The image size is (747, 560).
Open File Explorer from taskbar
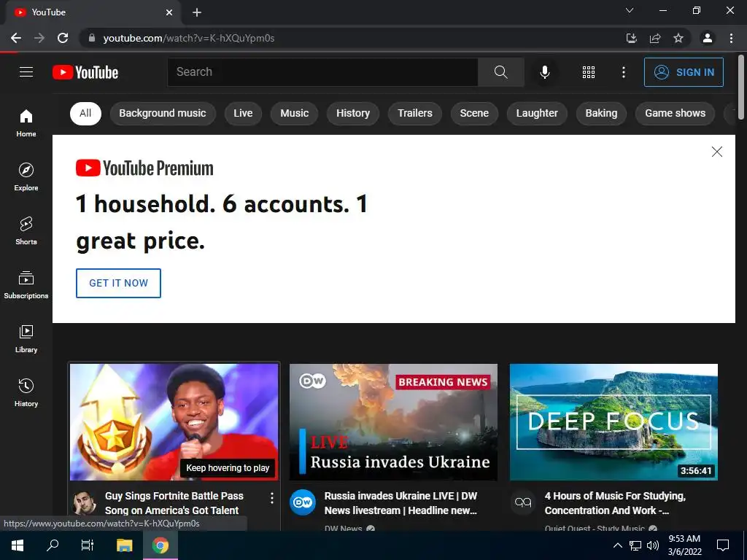pos(124,545)
